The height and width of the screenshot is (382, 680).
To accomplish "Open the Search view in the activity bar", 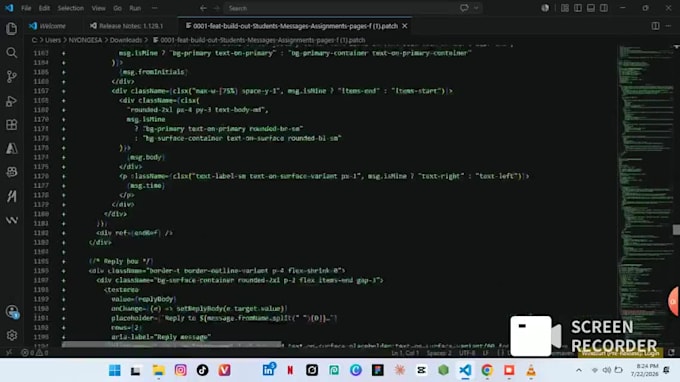I will 12,53.
